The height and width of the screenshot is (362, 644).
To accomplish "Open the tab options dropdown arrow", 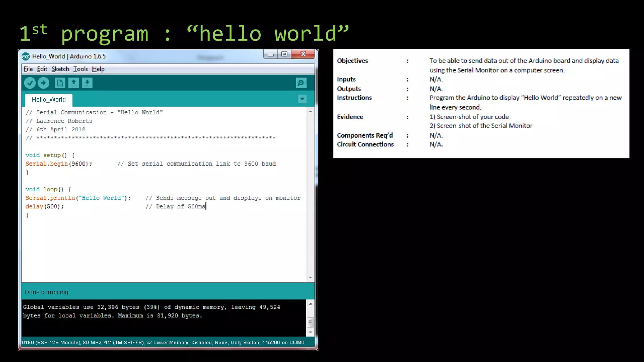I will (302, 99).
